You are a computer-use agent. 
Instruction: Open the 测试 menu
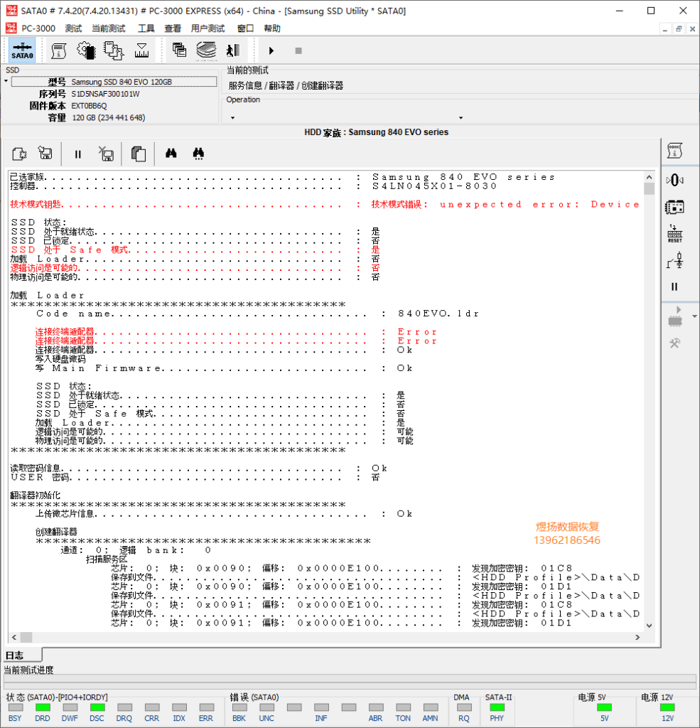(73, 28)
